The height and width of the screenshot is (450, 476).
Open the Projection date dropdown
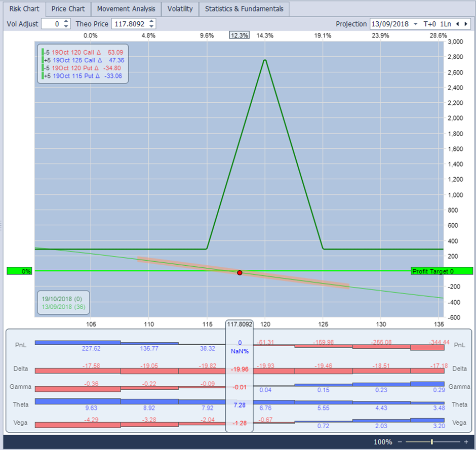coord(415,24)
